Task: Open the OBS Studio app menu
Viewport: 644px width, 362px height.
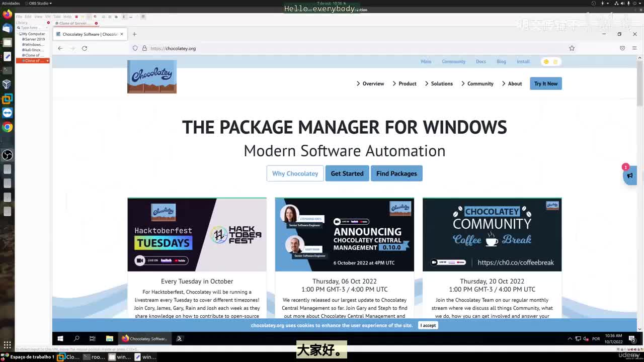Action: tap(38, 4)
